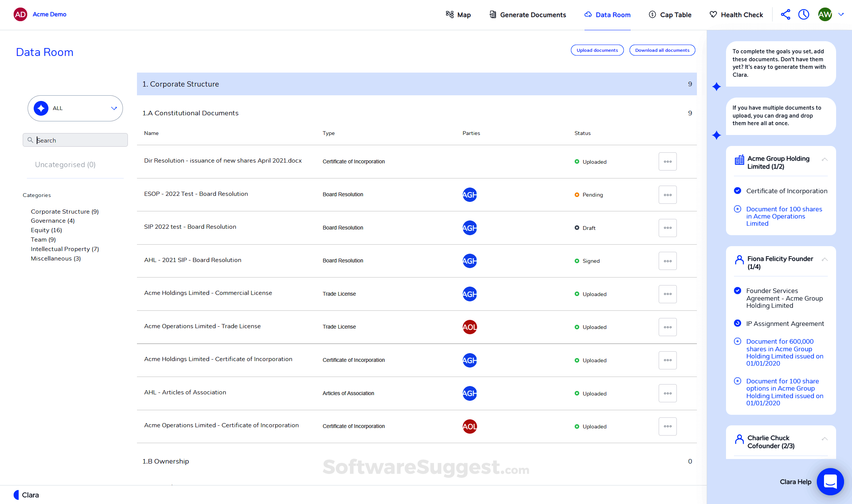This screenshot has width=852, height=504.
Task: Click the checkmark beside Certificate of Incorporation
Action: point(738,191)
